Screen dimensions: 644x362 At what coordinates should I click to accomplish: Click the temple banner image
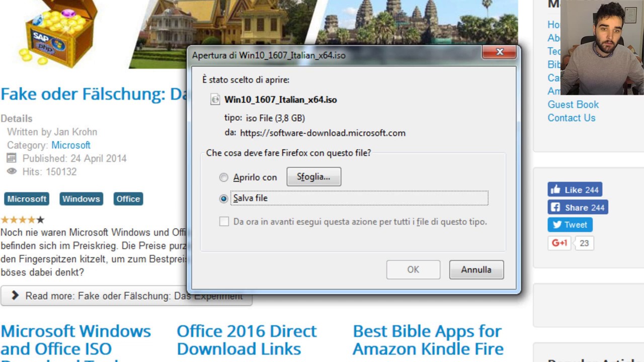pos(418,22)
